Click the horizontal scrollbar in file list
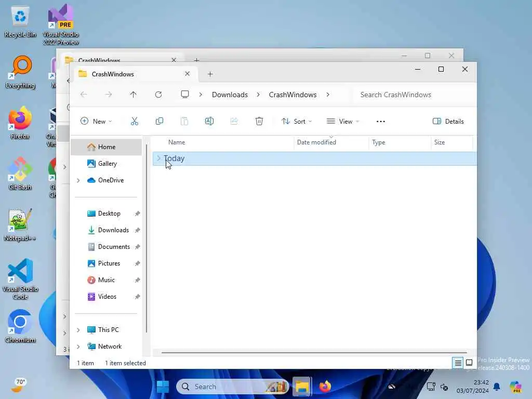 pyautogui.click(x=314, y=353)
